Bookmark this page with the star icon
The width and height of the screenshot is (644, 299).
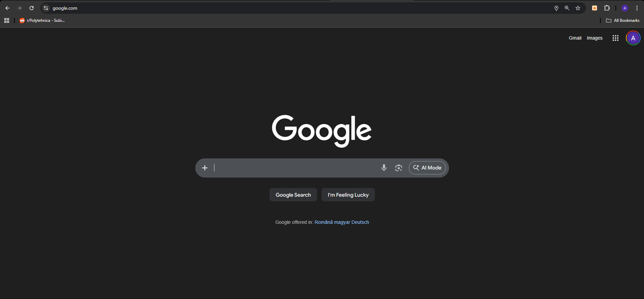point(578,8)
